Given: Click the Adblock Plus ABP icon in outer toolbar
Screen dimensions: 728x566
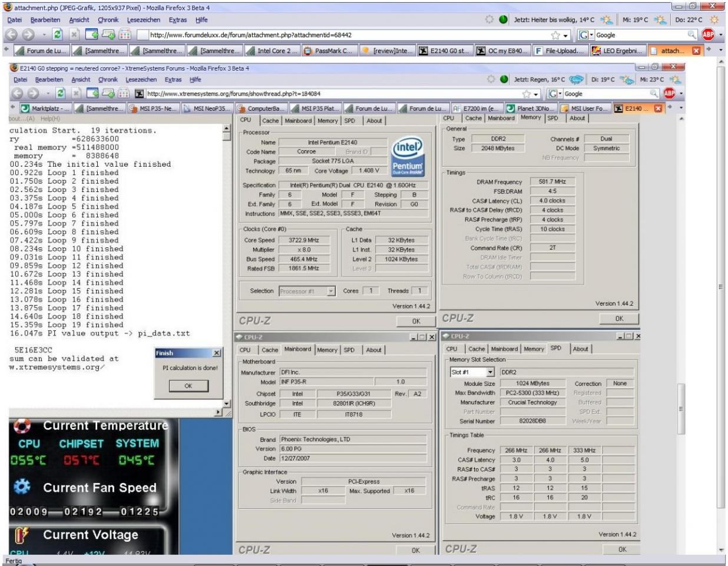Looking at the screenshot, I should pyautogui.click(x=708, y=35).
